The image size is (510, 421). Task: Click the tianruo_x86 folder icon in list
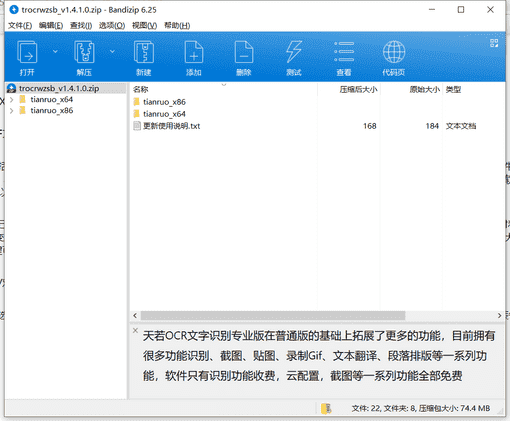136,102
